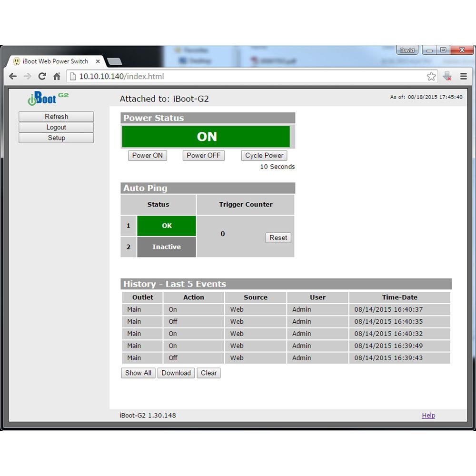Click the browser forward arrow
The height and width of the screenshot is (476, 476).
coord(28,76)
